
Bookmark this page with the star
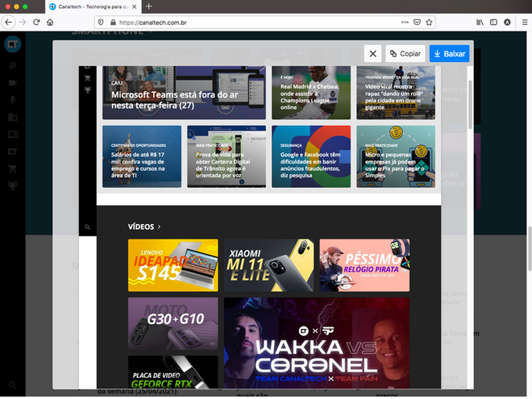(429, 23)
